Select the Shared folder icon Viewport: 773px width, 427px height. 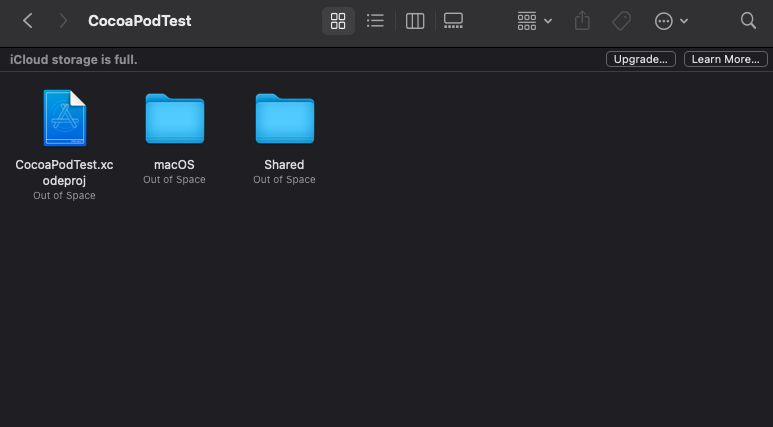coord(284,118)
